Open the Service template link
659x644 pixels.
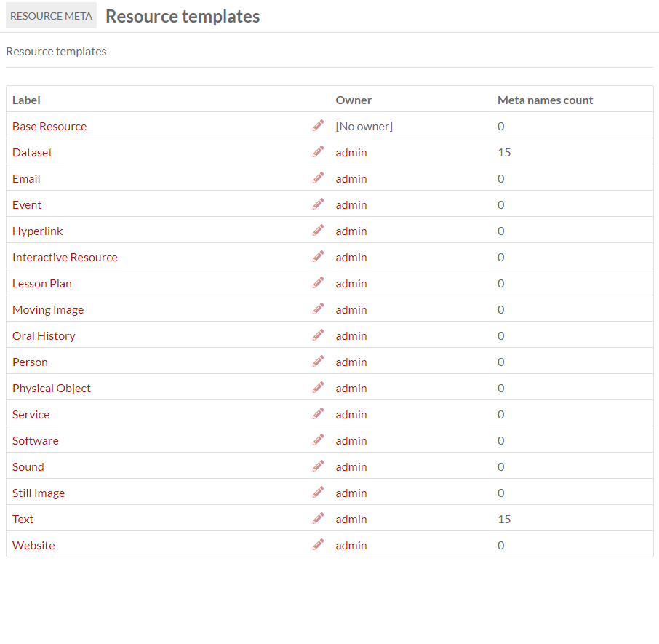click(31, 415)
